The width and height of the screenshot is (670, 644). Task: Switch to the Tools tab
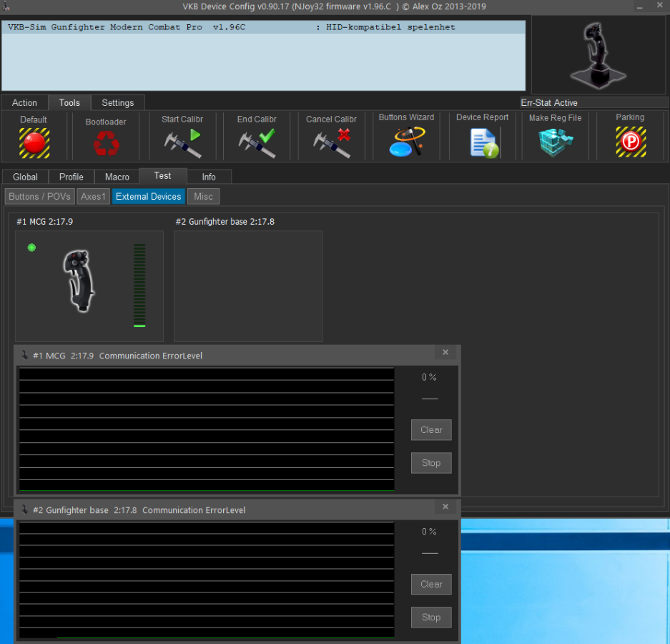click(69, 103)
